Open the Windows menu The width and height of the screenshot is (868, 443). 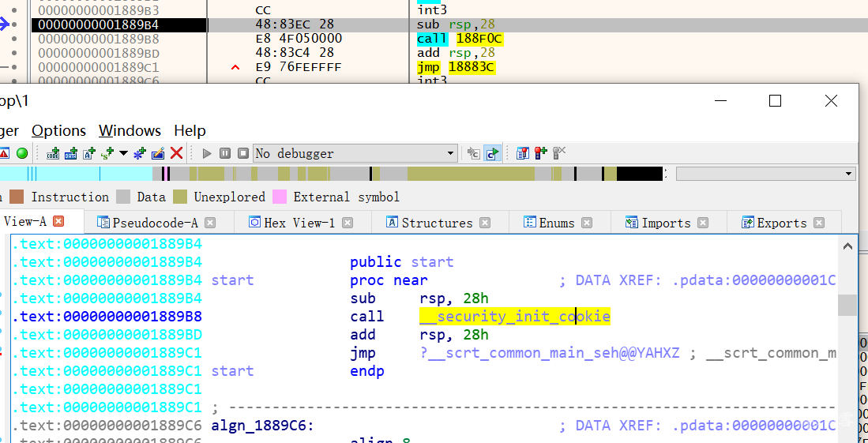[130, 130]
